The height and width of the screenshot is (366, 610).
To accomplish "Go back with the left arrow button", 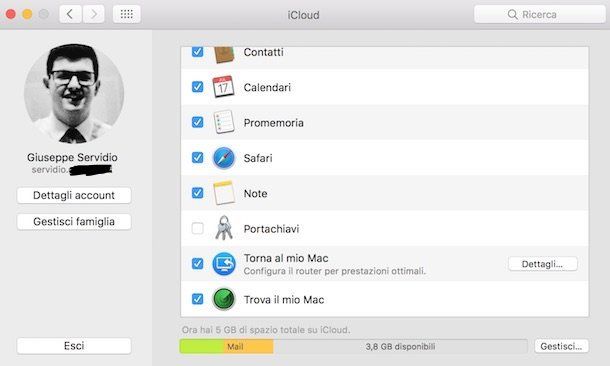I will 70,14.
